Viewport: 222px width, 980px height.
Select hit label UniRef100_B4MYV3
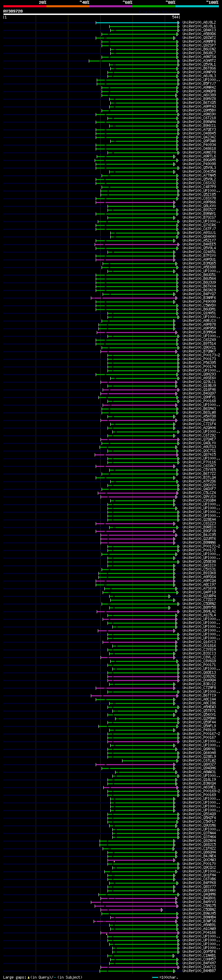[199, 902]
